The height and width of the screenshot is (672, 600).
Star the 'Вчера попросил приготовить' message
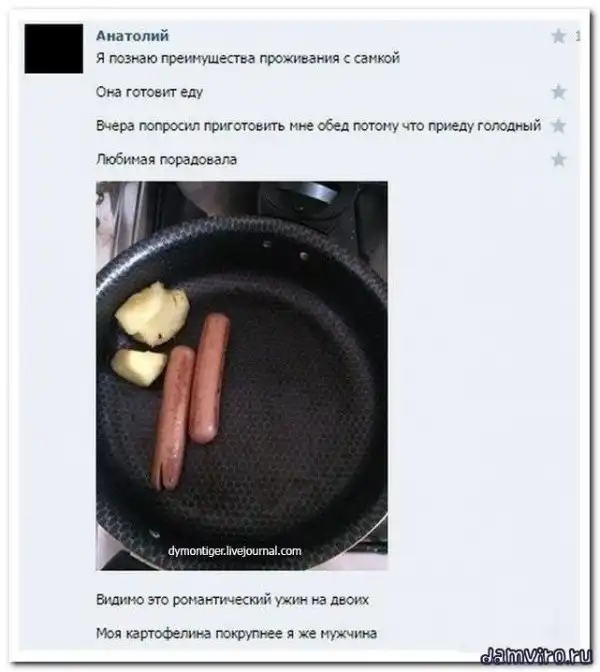coord(558,126)
